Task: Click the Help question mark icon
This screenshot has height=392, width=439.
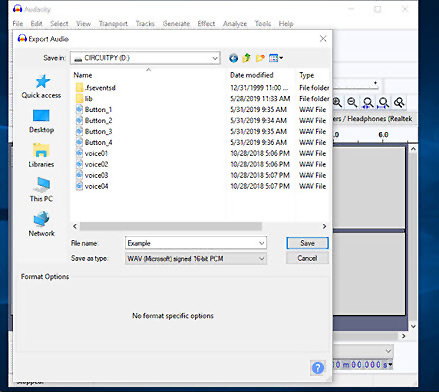Action: point(317,368)
